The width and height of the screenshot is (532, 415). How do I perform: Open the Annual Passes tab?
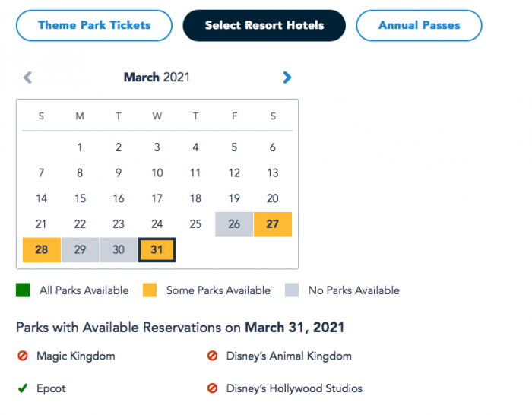[x=419, y=25]
